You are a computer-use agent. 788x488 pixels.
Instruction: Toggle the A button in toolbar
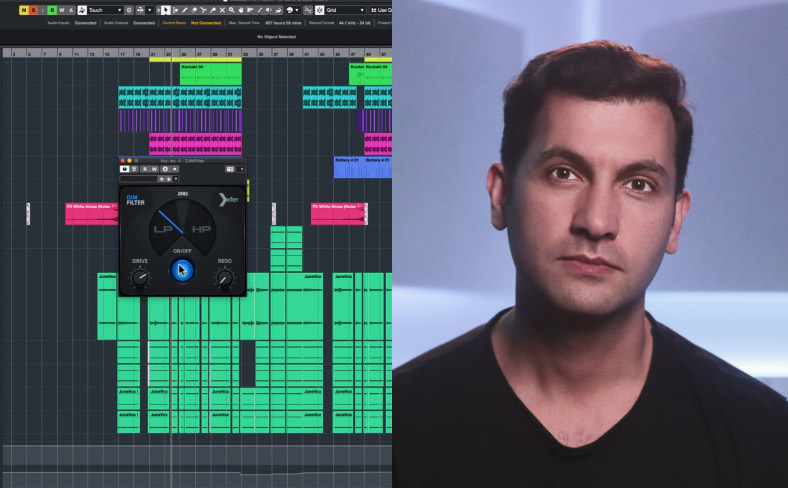click(71, 10)
